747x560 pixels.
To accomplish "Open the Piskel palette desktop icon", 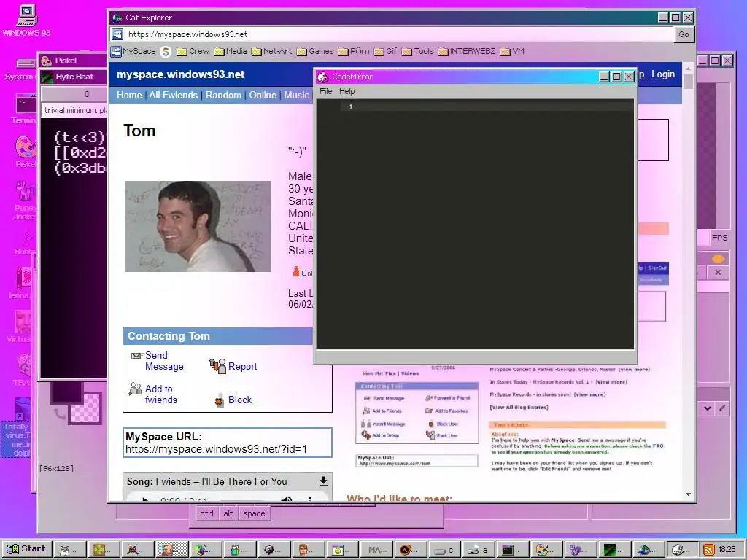I will 25,151.
